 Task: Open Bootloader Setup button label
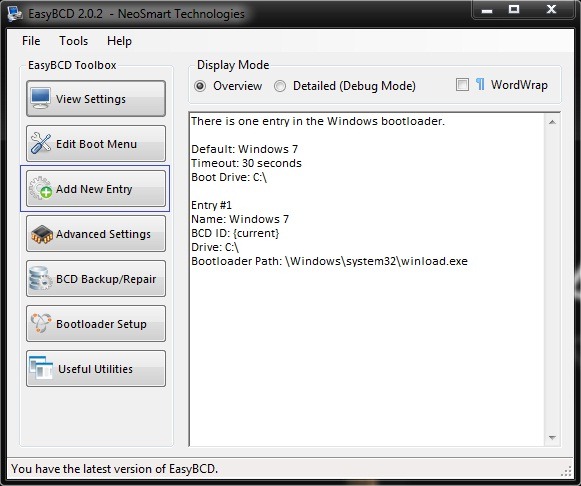[x=101, y=324]
